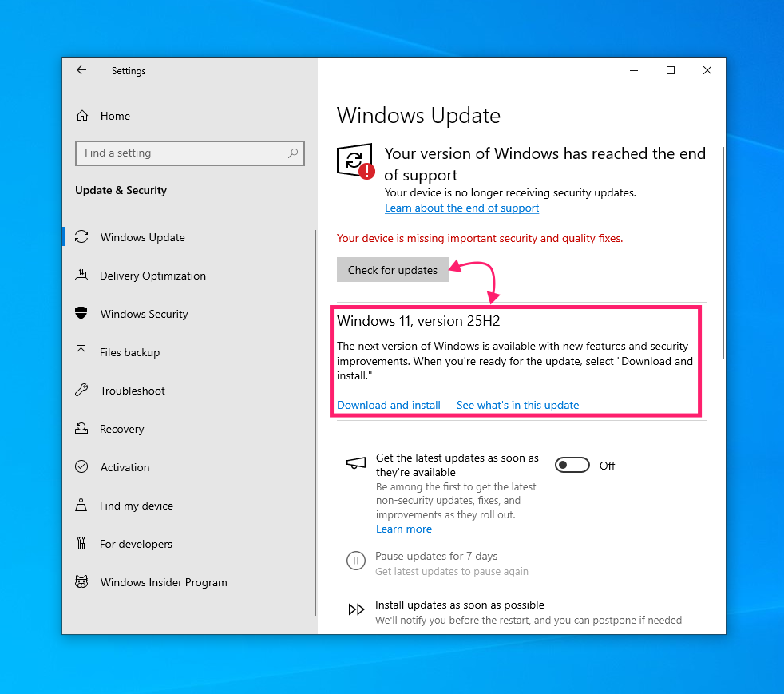This screenshot has height=694, width=784.
Task: Click the back arrow in Settings
Action: 81,70
